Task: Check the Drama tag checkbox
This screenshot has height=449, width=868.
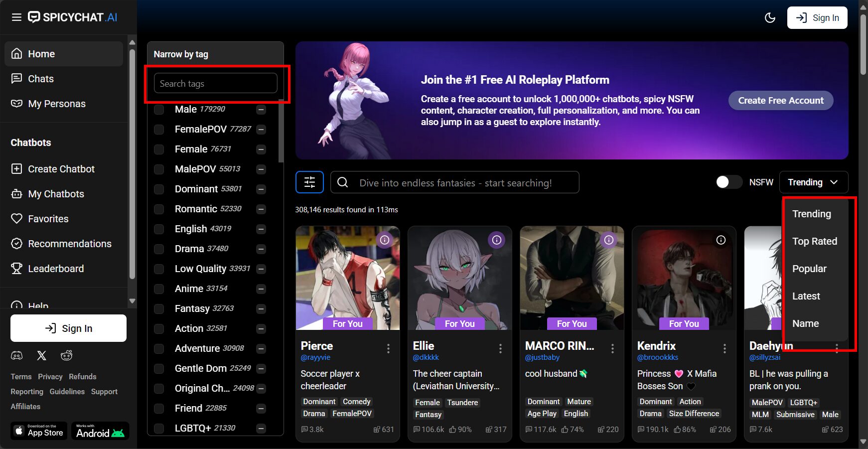Action: click(159, 249)
